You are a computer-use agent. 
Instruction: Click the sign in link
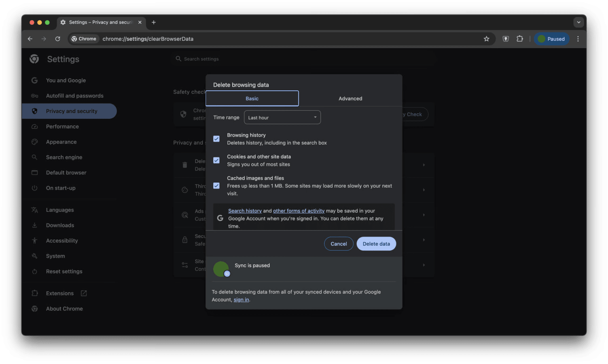pyautogui.click(x=241, y=300)
